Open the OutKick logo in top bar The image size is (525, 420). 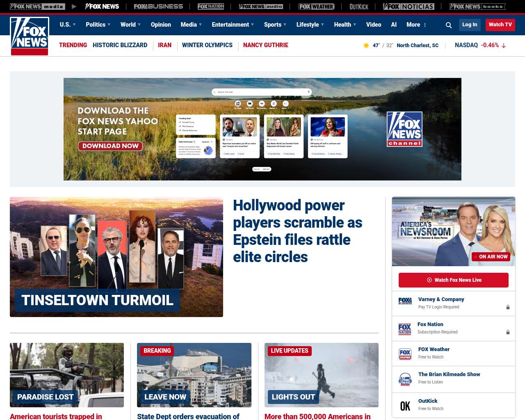tap(359, 7)
